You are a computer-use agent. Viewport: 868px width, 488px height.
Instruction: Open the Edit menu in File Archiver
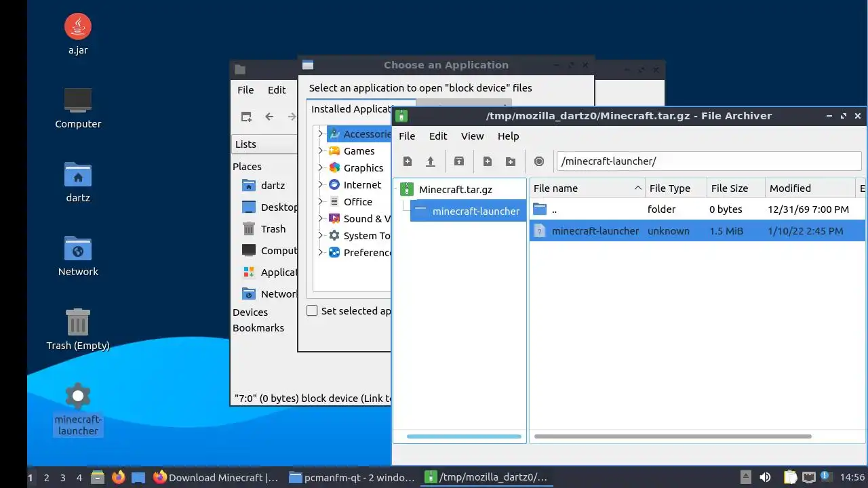[438, 136]
